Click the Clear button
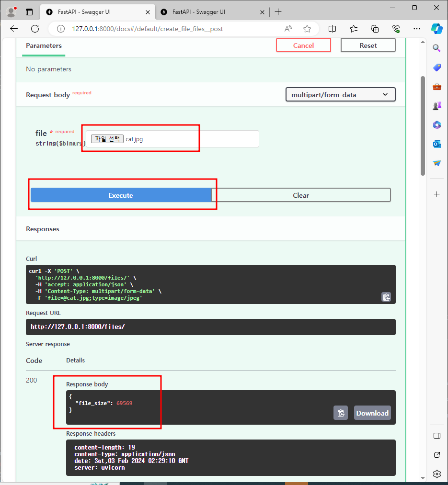This screenshot has width=448, height=485. (300, 195)
